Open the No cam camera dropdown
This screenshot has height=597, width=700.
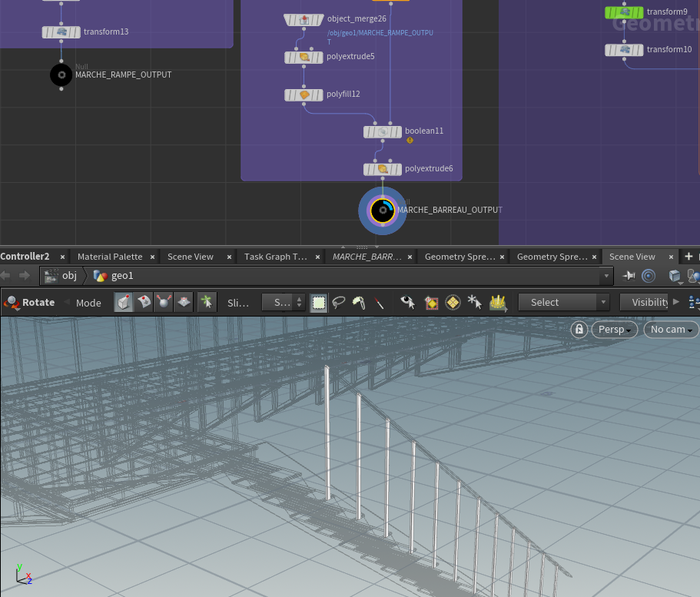point(671,329)
